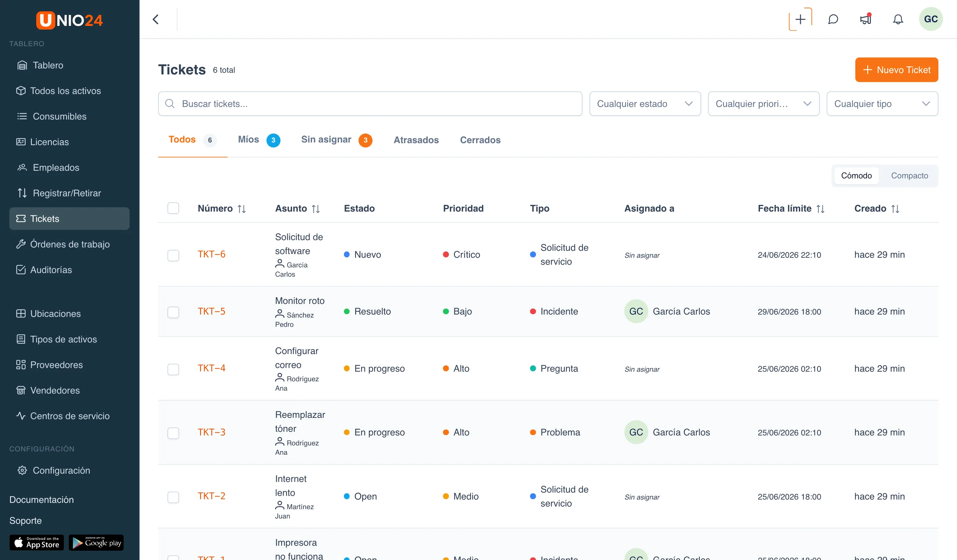Open the announcements megaphone icon
The image size is (957, 560).
click(866, 19)
